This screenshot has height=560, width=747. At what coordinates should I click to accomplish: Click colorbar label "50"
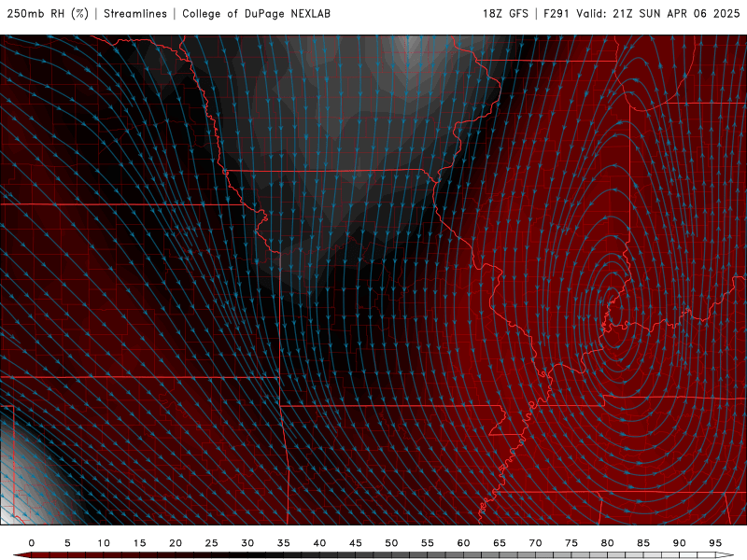pyautogui.click(x=391, y=543)
